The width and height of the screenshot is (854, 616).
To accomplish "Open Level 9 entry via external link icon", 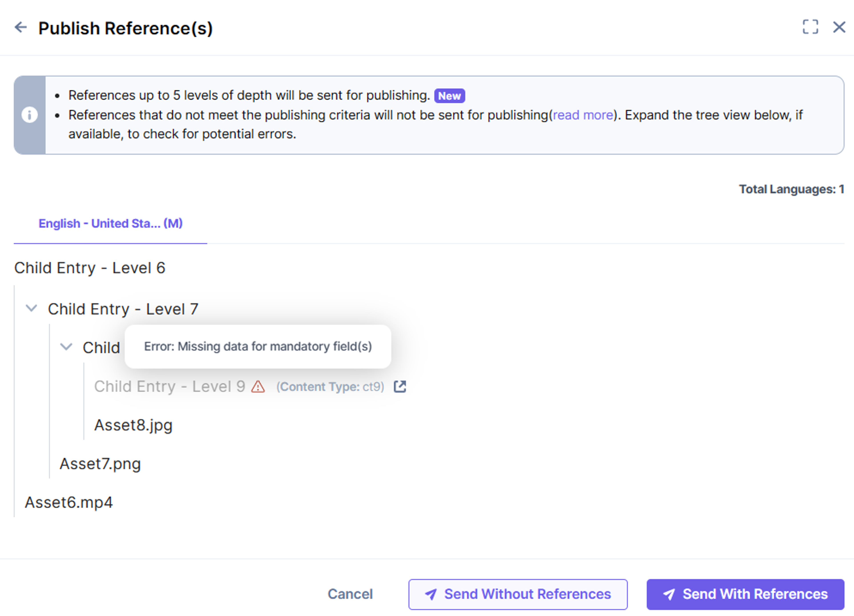I will (x=400, y=386).
